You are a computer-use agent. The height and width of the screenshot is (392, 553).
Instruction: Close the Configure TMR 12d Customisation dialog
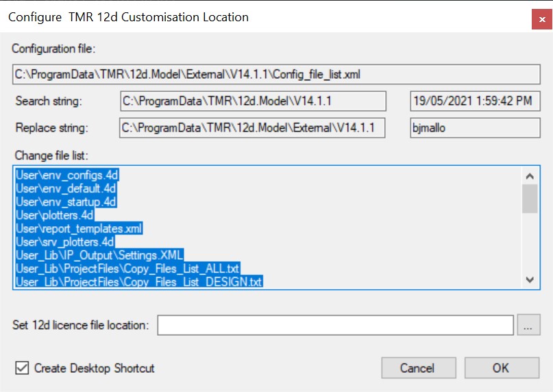tap(542, 19)
